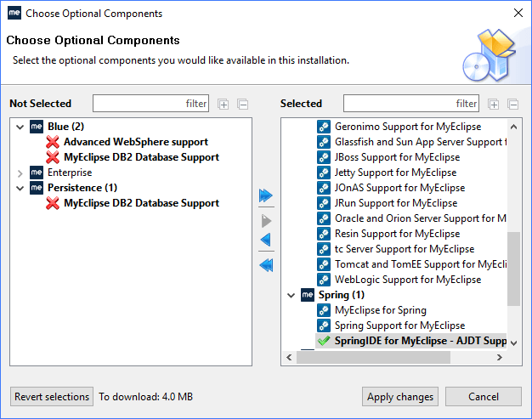Image resolution: width=532 pixels, height=419 pixels.
Task: Click the Not Selected filter field
Action: 150,103
